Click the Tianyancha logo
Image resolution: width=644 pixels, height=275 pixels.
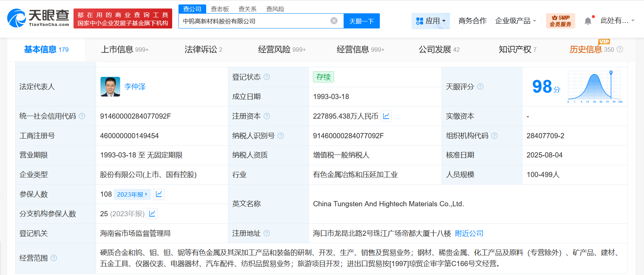38,18
